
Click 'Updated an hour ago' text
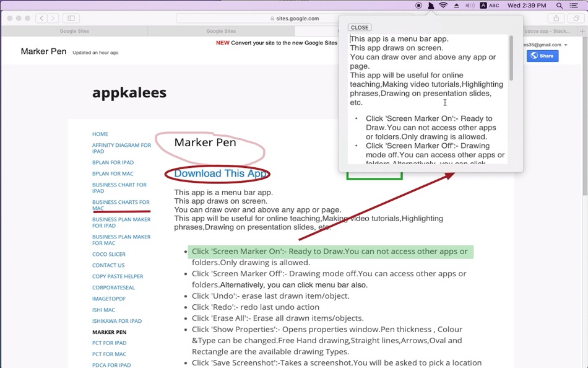pyautogui.click(x=95, y=53)
